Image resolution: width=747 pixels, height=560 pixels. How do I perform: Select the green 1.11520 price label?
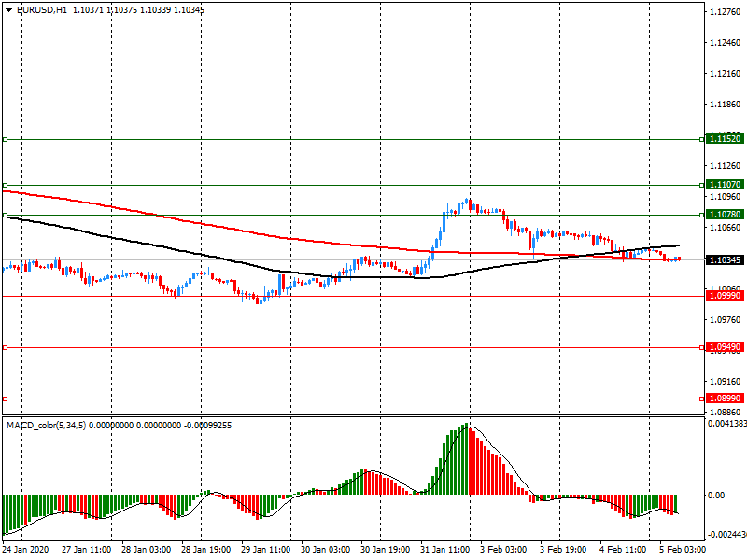pos(725,139)
